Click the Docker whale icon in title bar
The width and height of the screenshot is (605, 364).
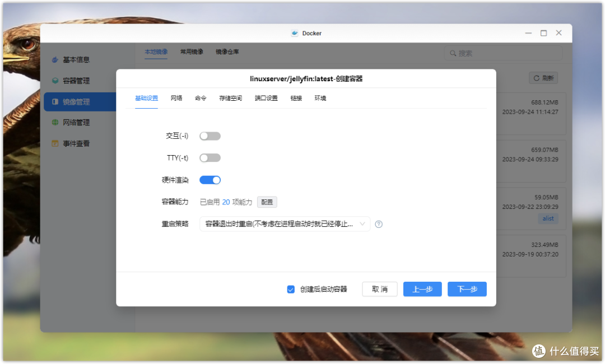click(295, 33)
